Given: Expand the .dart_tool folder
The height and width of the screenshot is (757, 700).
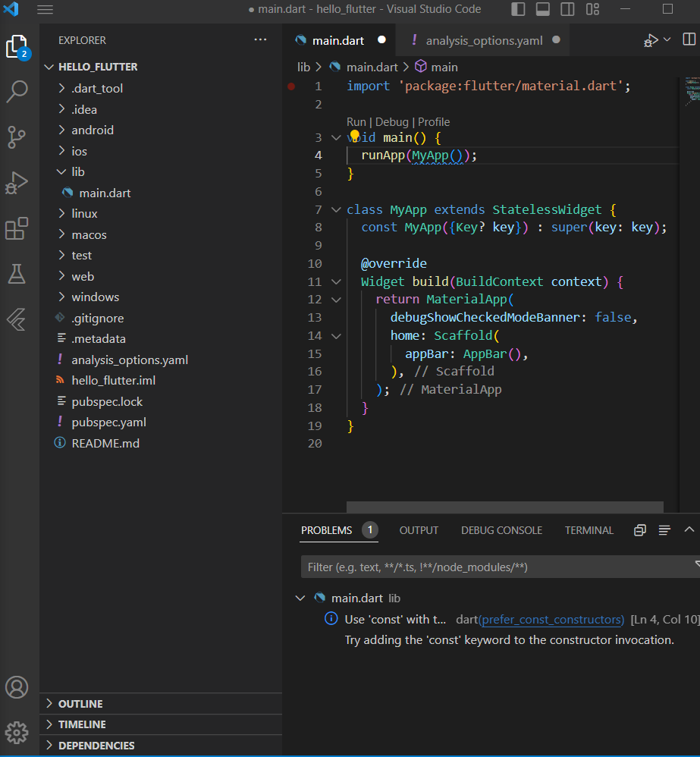Looking at the screenshot, I should tap(61, 88).
